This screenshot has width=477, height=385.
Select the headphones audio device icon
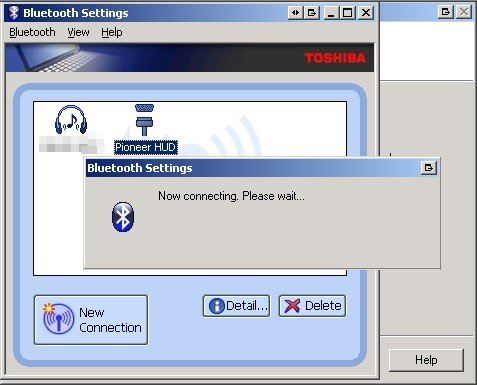pyautogui.click(x=71, y=119)
